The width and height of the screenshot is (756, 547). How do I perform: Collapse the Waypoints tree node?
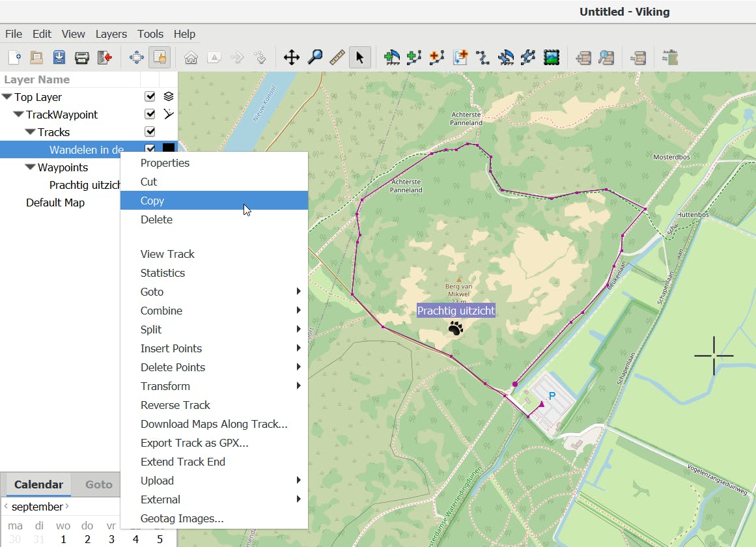pyautogui.click(x=30, y=167)
